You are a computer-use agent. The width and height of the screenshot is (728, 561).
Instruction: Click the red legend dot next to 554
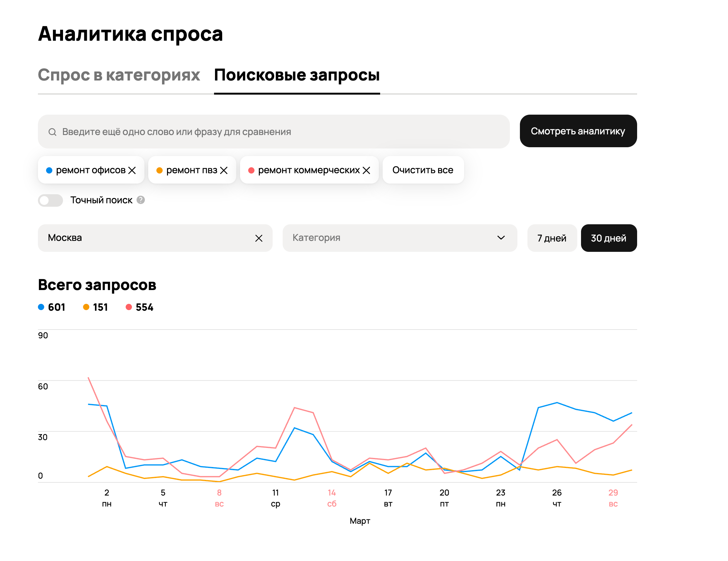tap(129, 307)
